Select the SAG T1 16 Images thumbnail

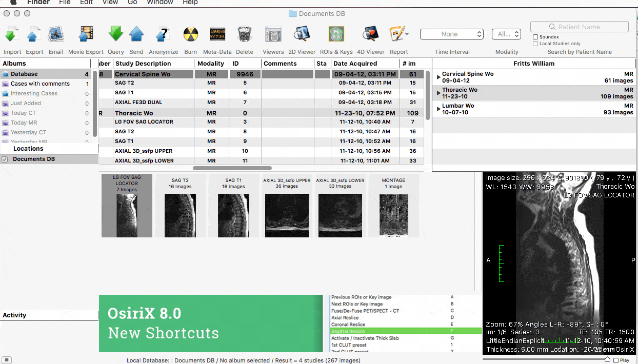[233, 206]
